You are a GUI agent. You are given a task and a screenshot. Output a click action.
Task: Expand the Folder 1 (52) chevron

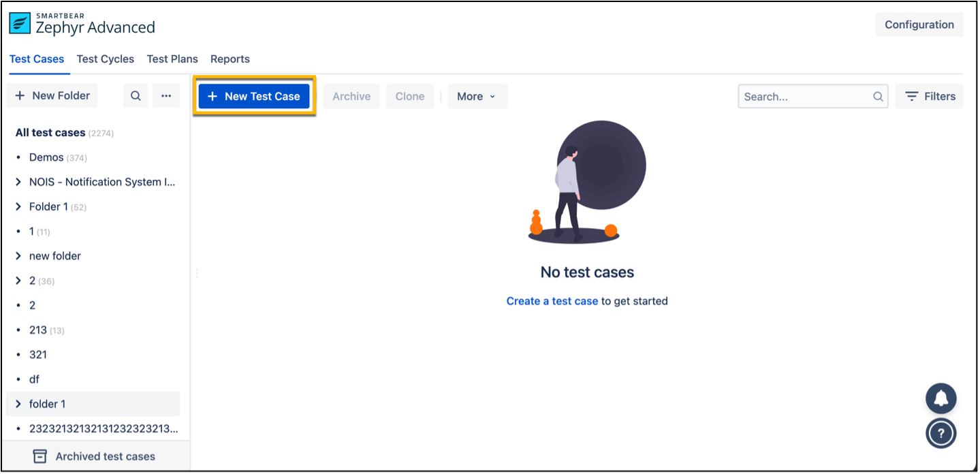18,206
